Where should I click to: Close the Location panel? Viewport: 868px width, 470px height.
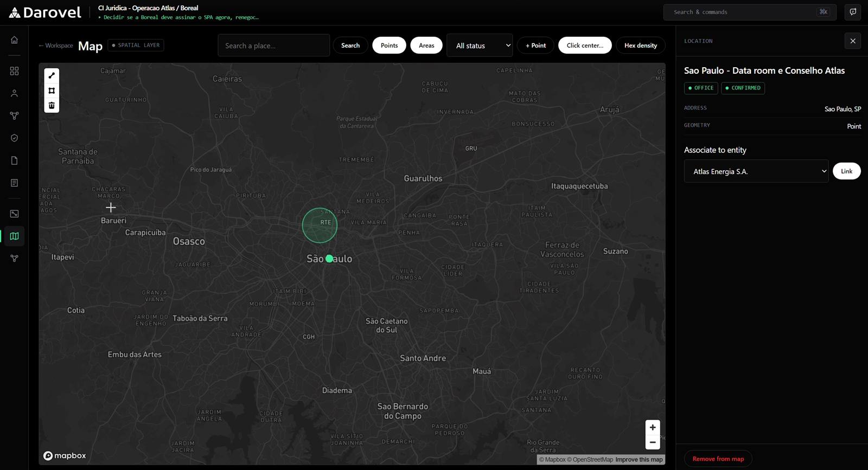point(853,41)
